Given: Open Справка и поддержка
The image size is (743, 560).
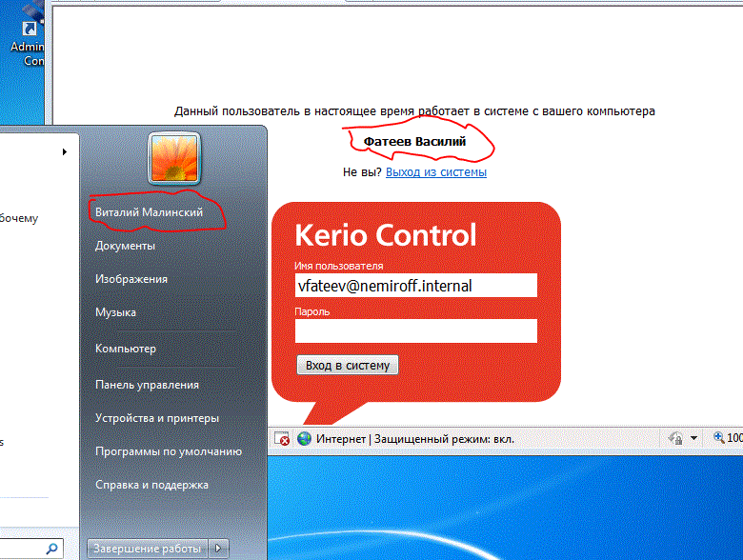Looking at the screenshot, I should point(151,485).
